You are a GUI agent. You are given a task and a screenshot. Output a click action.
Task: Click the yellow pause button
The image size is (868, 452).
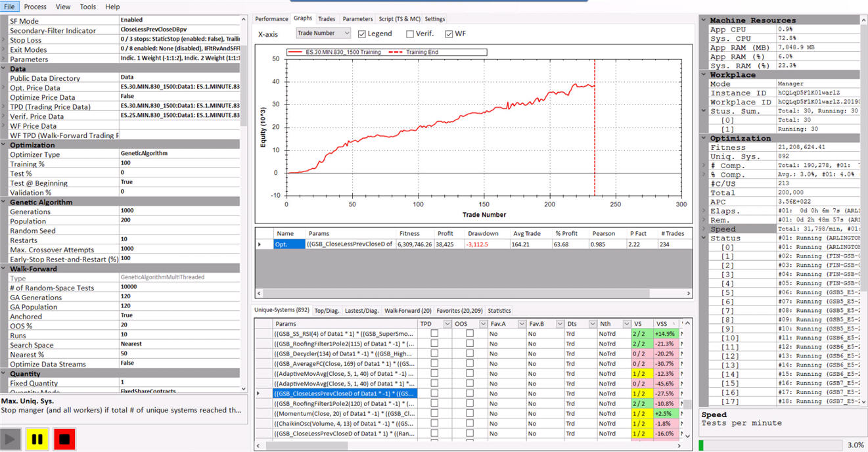click(x=37, y=438)
